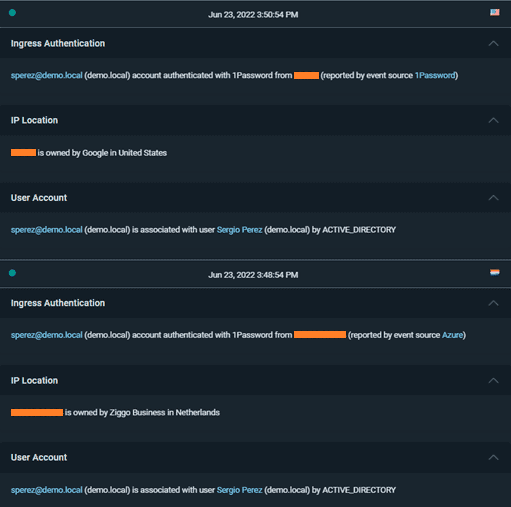Click 'is owned by Google in United States' text

tap(102, 153)
